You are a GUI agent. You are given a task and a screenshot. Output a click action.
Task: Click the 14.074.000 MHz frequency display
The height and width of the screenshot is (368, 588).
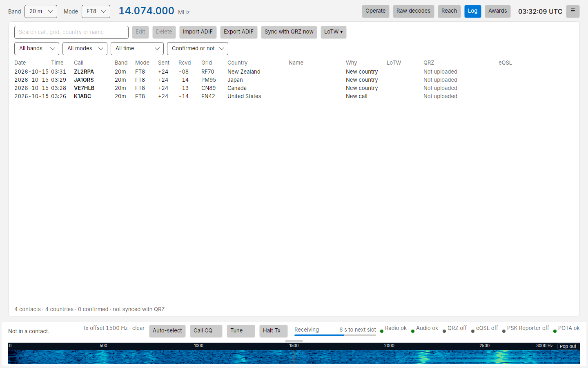pos(154,11)
